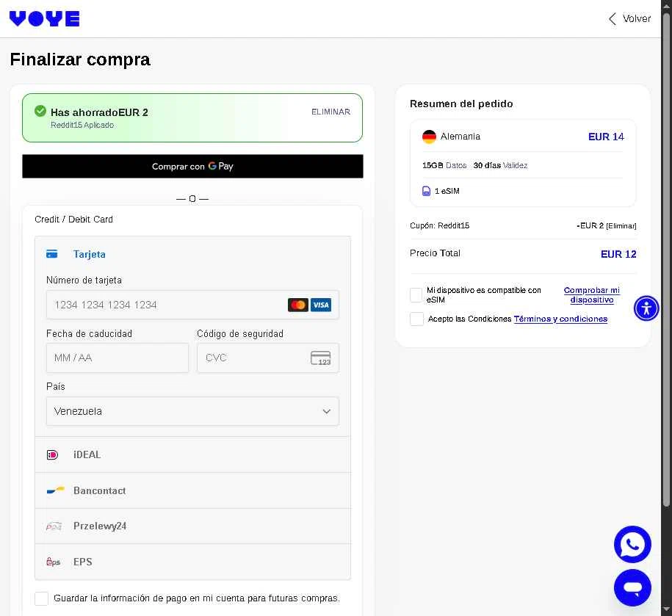Click the Visa logo icon

pos(320,305)
